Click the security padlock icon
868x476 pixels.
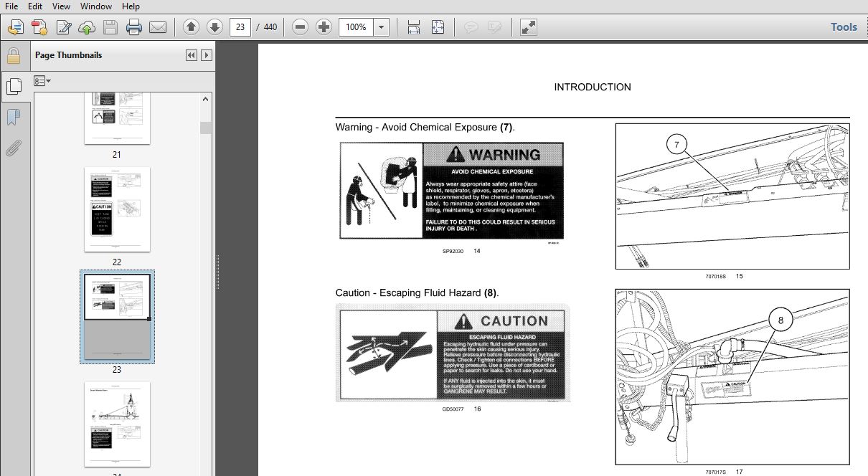[x=14, y=56]
